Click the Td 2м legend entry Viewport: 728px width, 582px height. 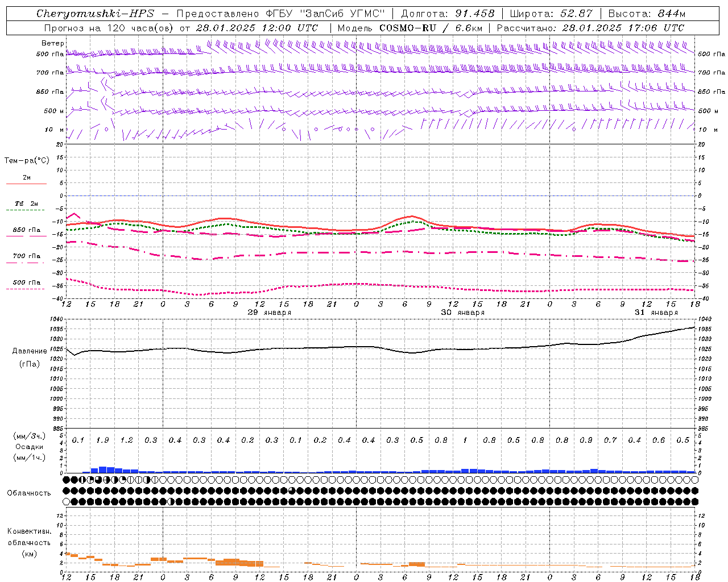tap(27, 203)
